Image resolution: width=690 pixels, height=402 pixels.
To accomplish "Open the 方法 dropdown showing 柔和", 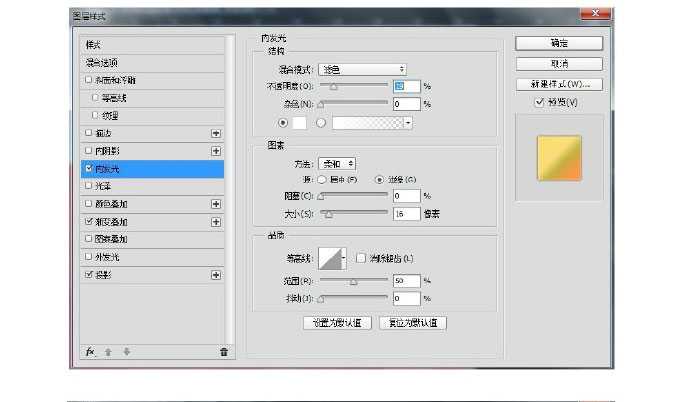I will [337, 164].
